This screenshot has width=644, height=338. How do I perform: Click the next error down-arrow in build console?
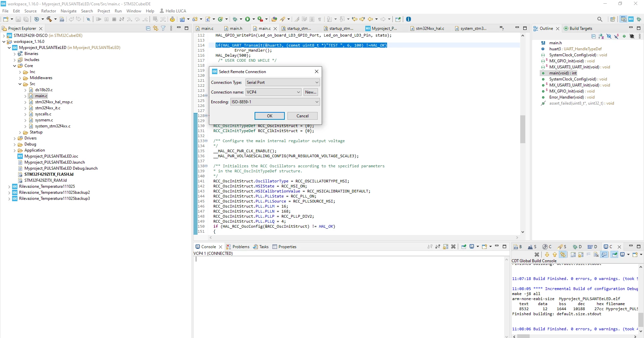547,255
